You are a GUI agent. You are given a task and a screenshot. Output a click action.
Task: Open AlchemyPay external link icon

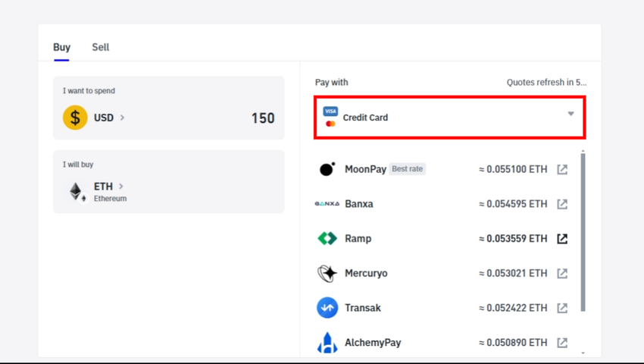(x=562, y=343)
